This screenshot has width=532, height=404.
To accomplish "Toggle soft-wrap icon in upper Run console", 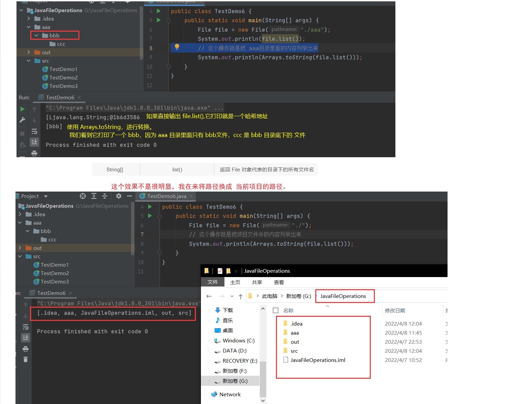I will click(x=34, y=131).
